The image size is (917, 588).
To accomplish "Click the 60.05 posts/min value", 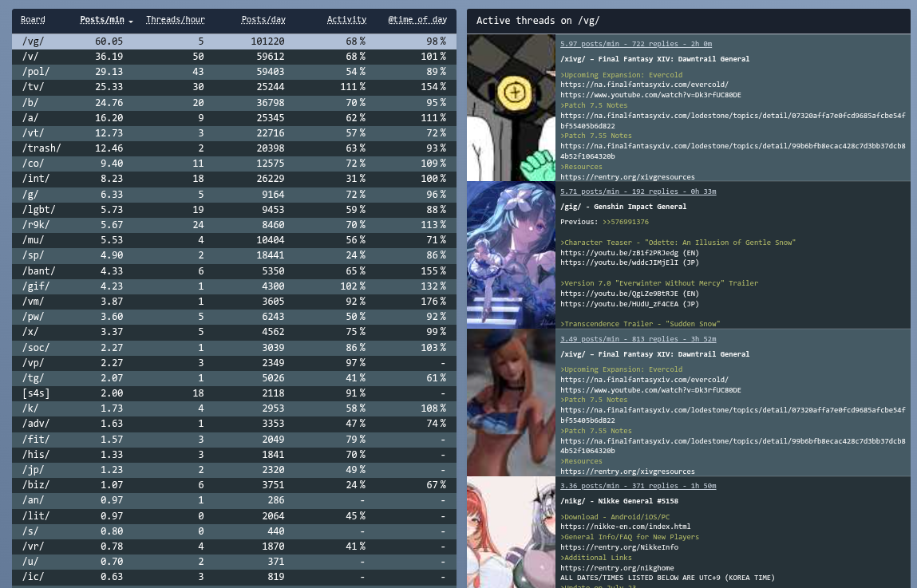I will (x=109, y=41).
